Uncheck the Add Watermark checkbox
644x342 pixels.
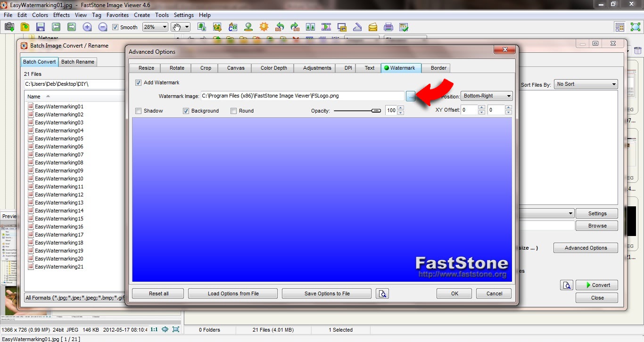point(138,82)
